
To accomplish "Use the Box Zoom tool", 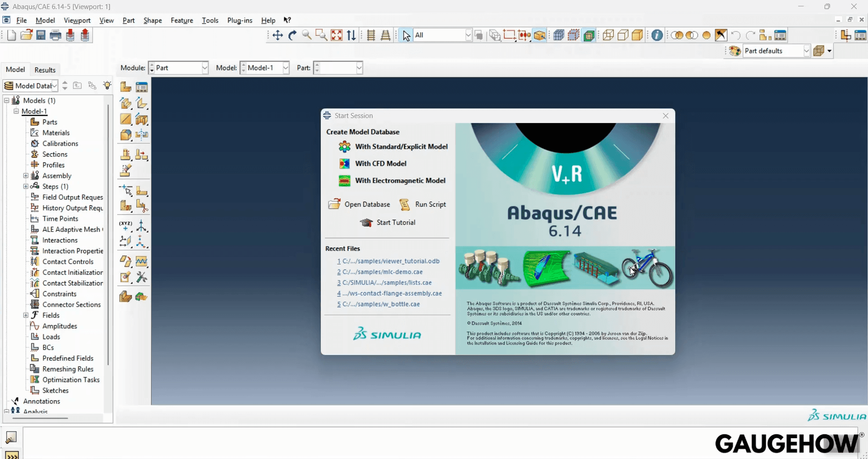I will [321, 35].
